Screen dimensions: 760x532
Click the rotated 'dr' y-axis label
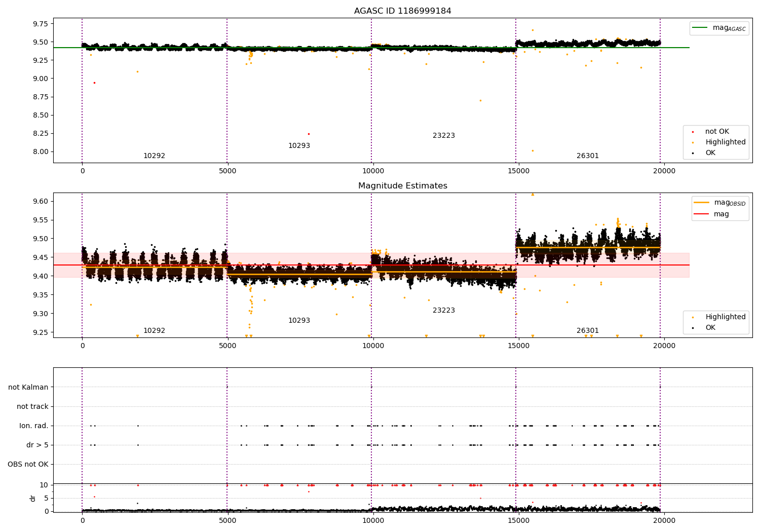tap(33, 498)
